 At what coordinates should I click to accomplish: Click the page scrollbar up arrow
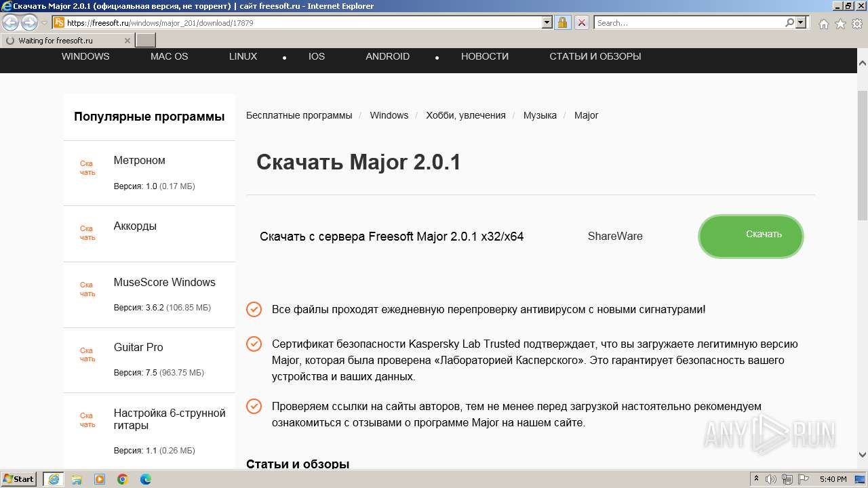coord(863,63)
